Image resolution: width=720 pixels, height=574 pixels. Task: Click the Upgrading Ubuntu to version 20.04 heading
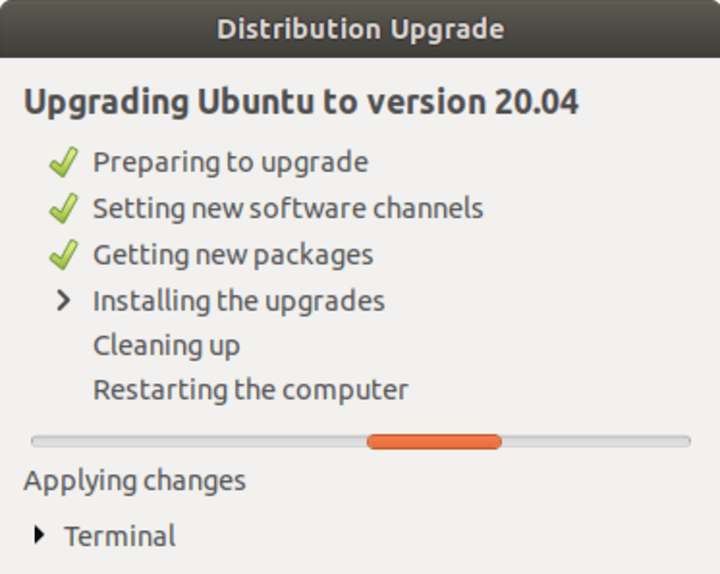(301, 101)
